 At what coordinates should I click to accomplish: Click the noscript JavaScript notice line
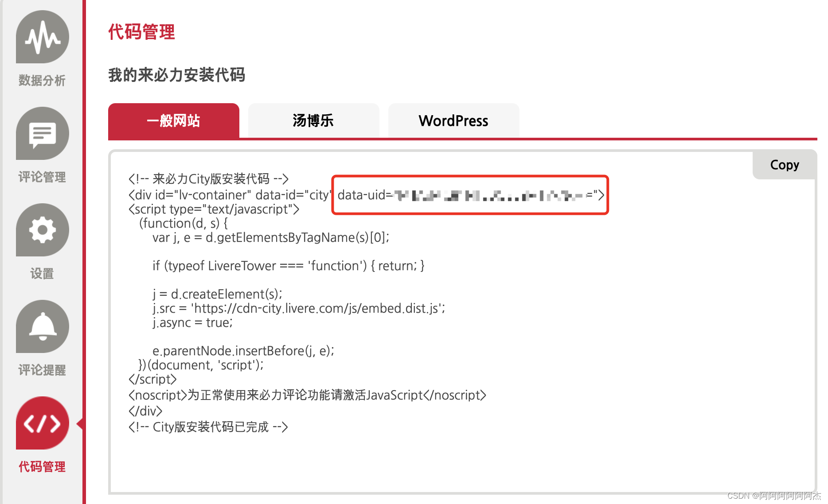click(x=307, y=395)
